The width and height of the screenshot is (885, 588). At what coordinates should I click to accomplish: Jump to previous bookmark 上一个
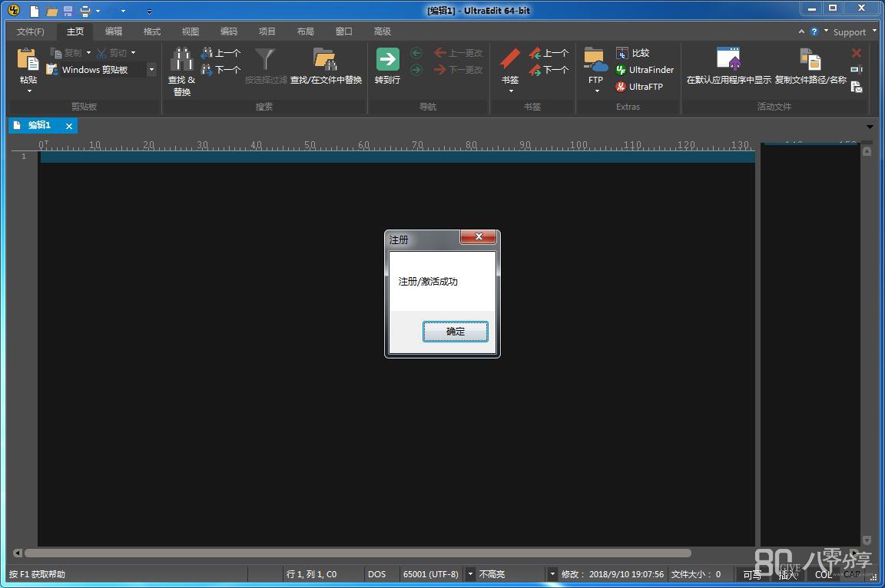[x=549, y=53]
